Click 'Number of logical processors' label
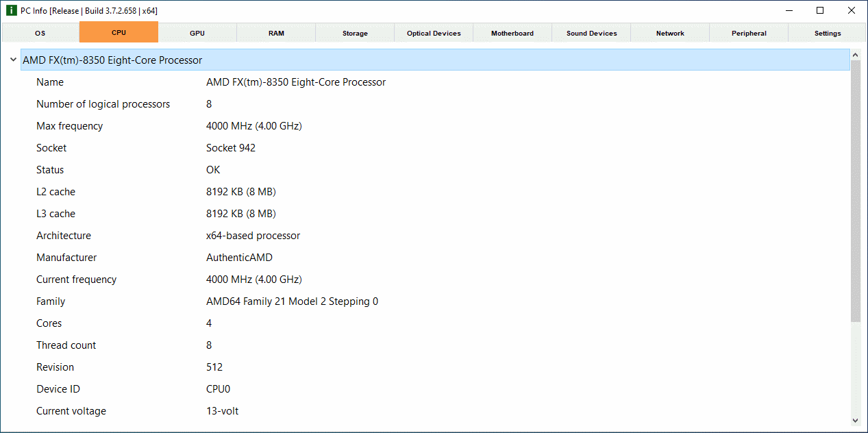Viewport: 868px width, 433px height. coord(103,104)
